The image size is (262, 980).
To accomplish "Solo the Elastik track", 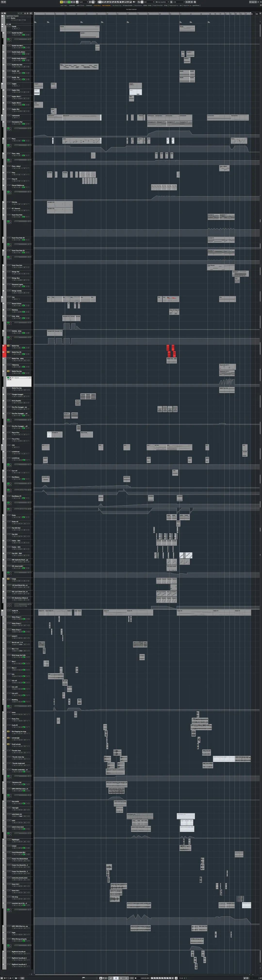I will pos(10,27).
